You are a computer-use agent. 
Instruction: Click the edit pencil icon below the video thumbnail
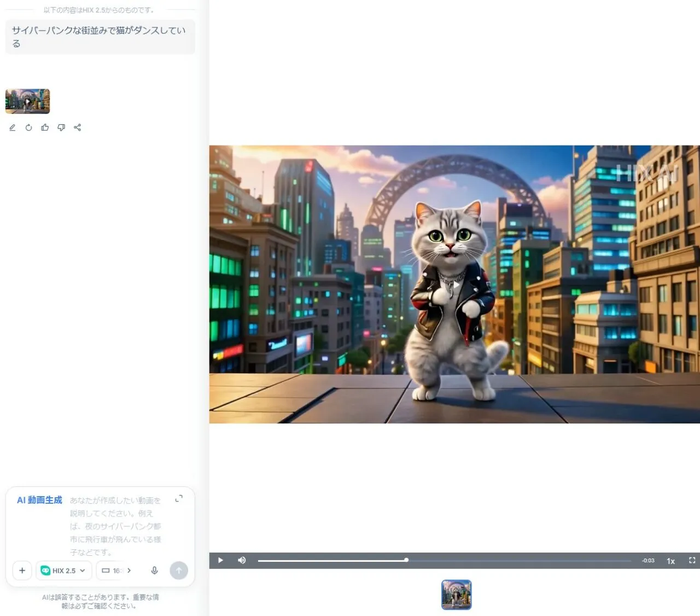pos(13,127)
